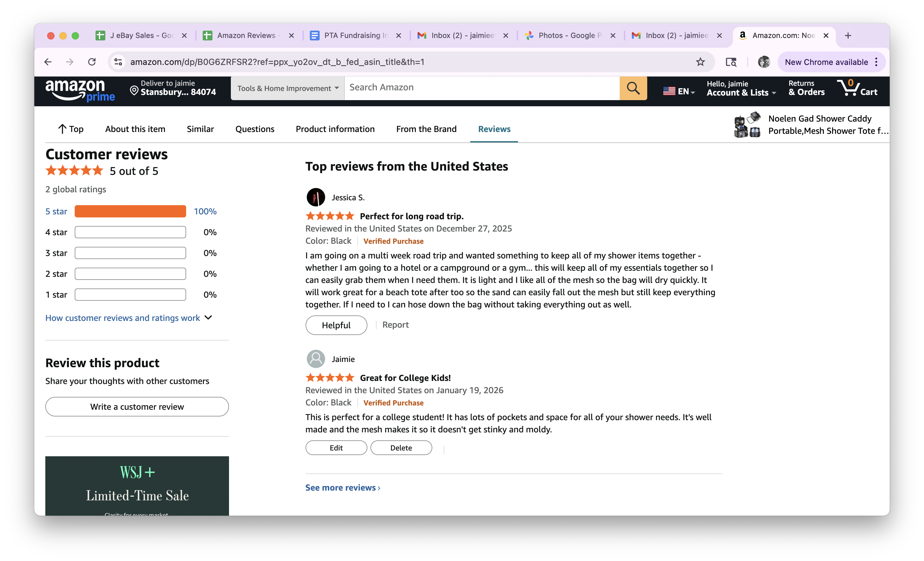Click the Chrome profile avatar icon
The height and width of the screenshot is (561, 924).
764,62
